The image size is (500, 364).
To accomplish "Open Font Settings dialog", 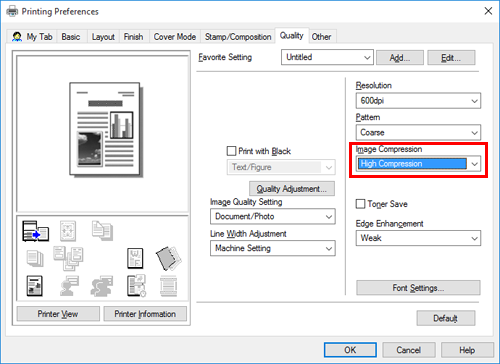I will 418,288.
